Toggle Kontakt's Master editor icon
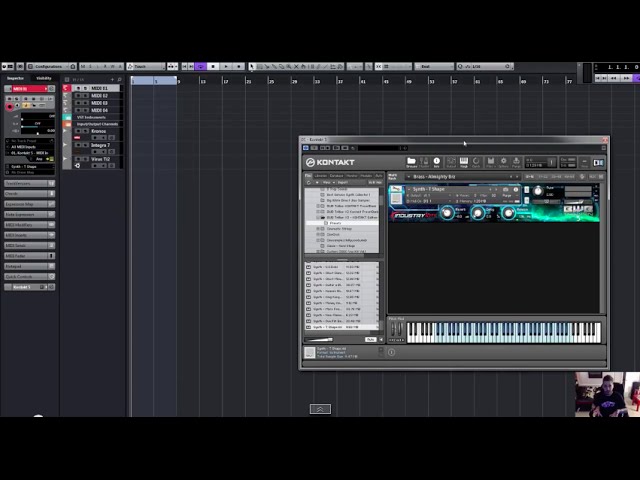Screen dimensions: 640x480 click(x=424, y=162)
